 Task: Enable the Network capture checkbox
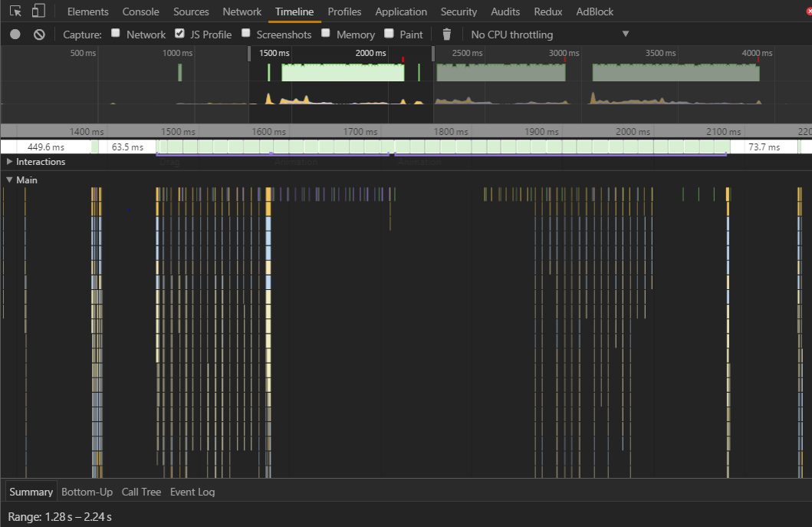click(116, 34)
